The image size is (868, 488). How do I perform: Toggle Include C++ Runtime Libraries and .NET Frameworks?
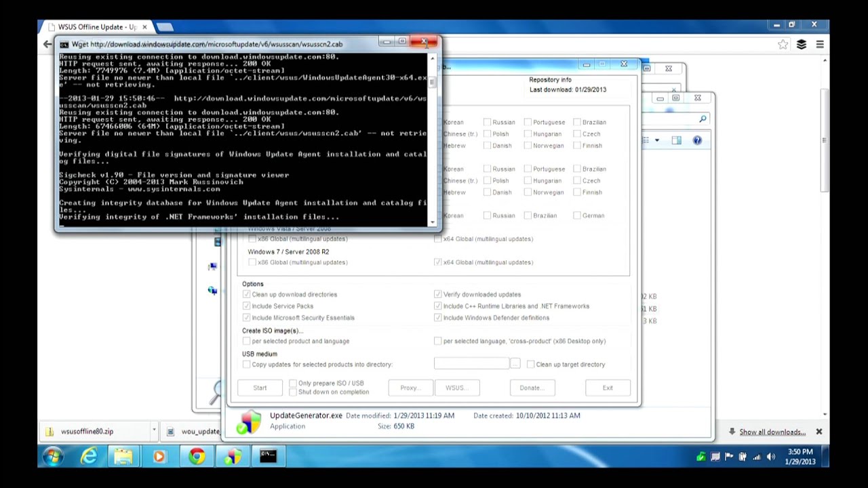click(437, 306)
